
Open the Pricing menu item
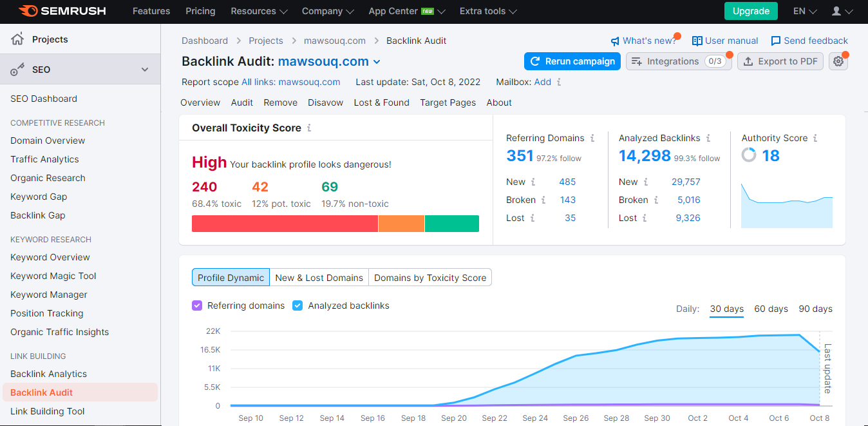(x=200, y=11)
